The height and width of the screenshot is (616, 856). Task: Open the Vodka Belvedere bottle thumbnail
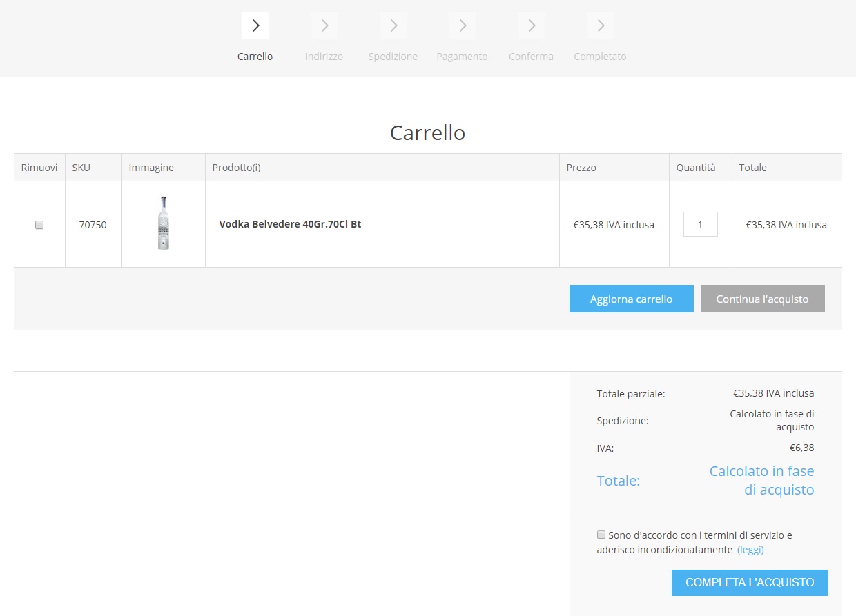click(164, 223)
